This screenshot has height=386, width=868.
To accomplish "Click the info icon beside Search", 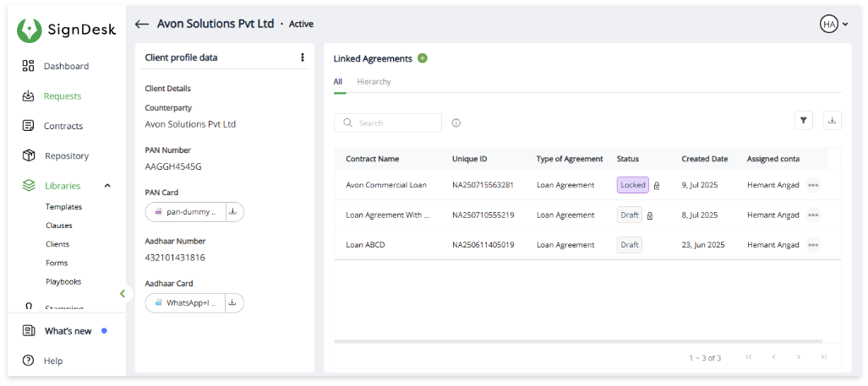I will pyautogui.click(x=456, y=122).
